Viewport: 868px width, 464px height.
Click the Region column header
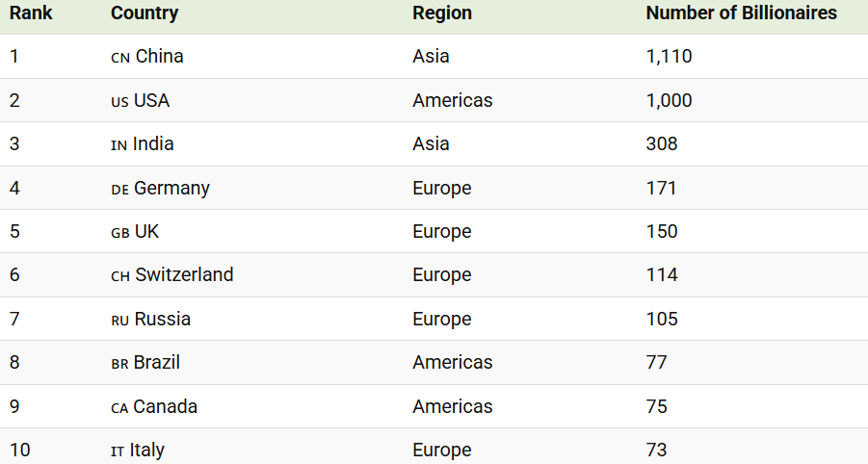coord(442,13)
